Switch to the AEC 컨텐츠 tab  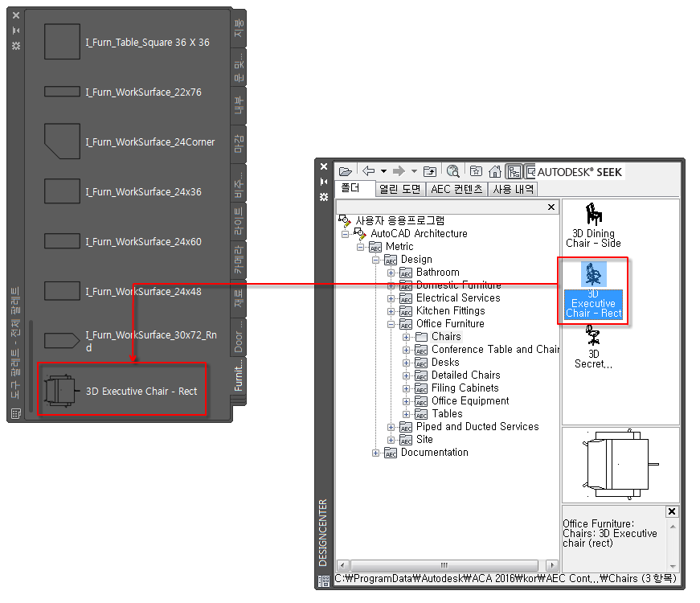(456, 190)
